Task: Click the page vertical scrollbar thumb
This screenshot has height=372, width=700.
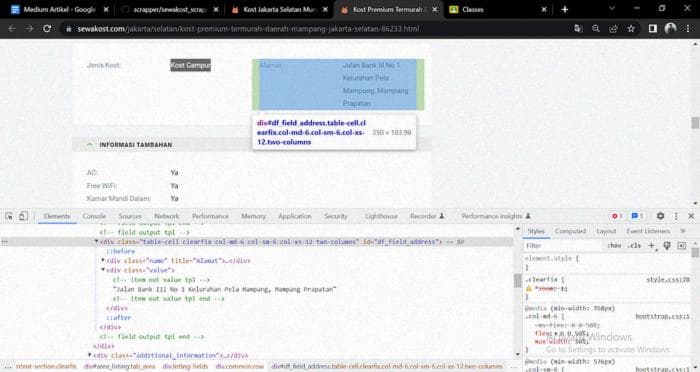Action: coord(695,122)
